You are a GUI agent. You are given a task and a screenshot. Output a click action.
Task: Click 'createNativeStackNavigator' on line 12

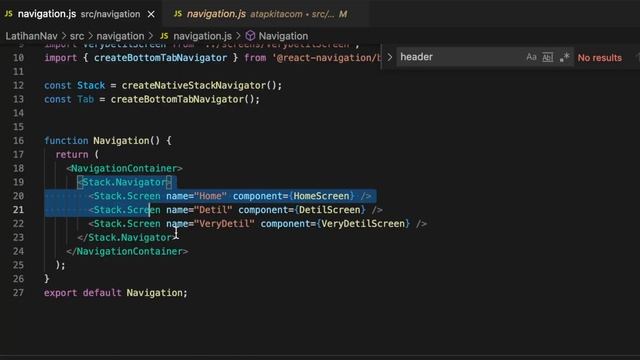coord(194,85)
